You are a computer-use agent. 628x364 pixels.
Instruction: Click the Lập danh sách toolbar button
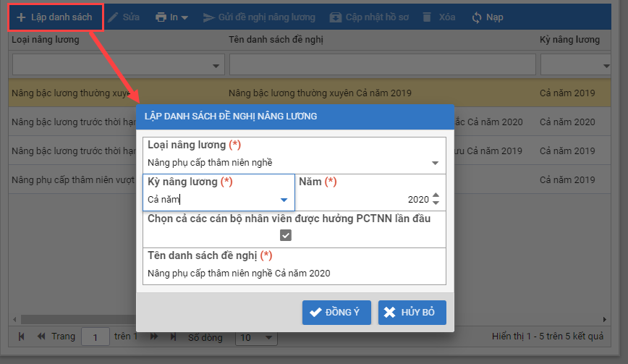pyautogui.click(x=55, y=17)
